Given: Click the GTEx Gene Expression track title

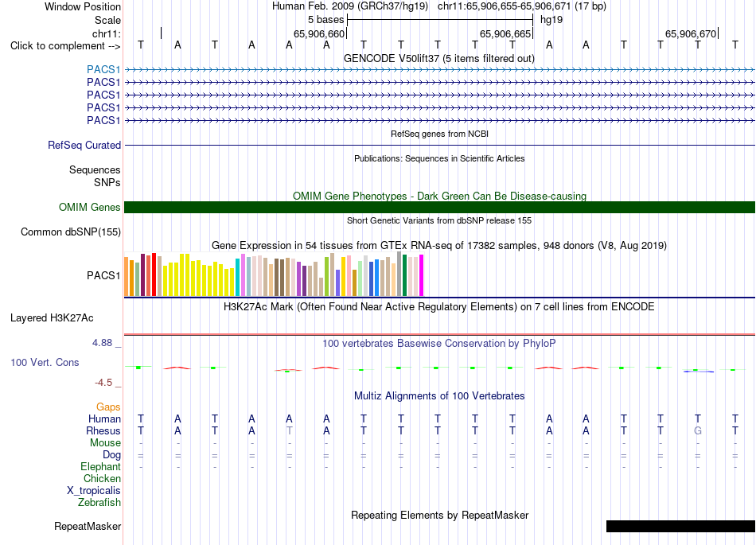Looking at the screenshot, I should 439,246.
